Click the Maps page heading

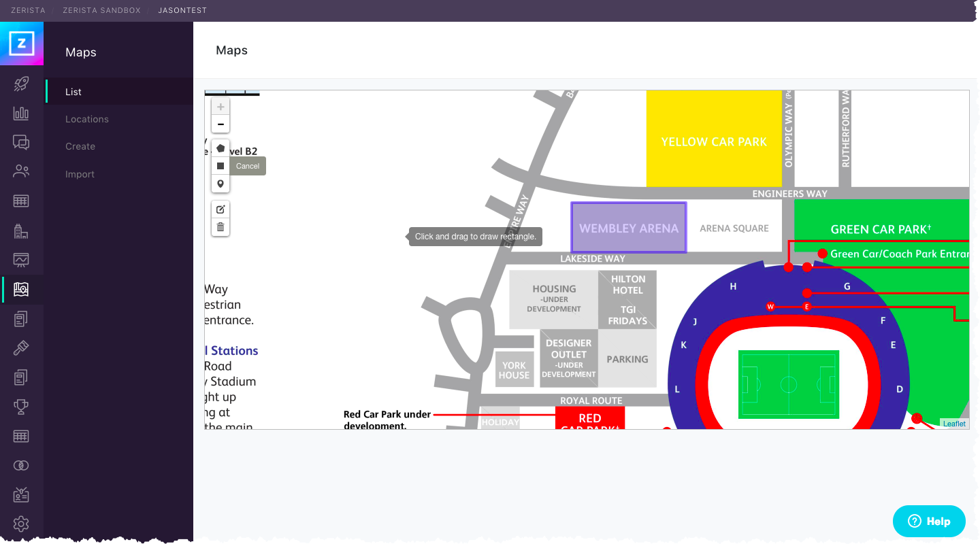[x=231, y=50]
